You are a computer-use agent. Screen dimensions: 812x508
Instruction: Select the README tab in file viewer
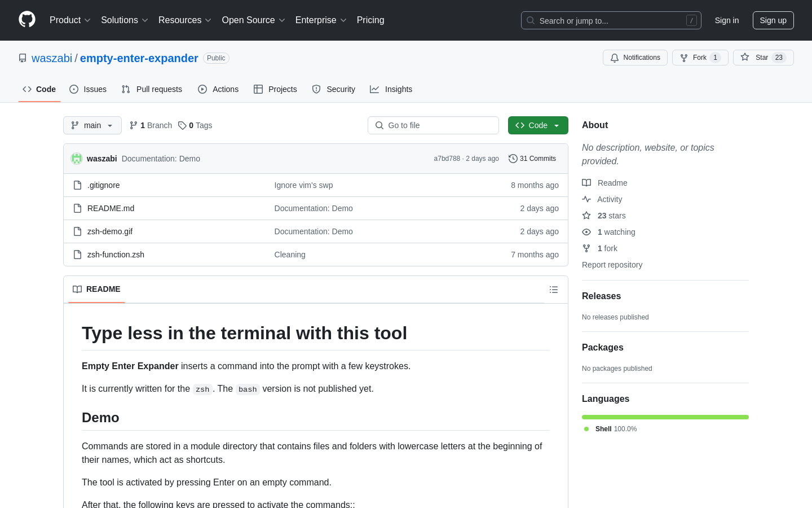click(x=96, y=289)
